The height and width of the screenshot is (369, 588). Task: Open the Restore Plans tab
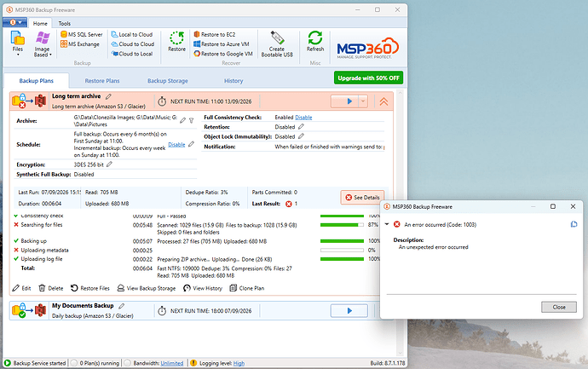click(102, 81)
